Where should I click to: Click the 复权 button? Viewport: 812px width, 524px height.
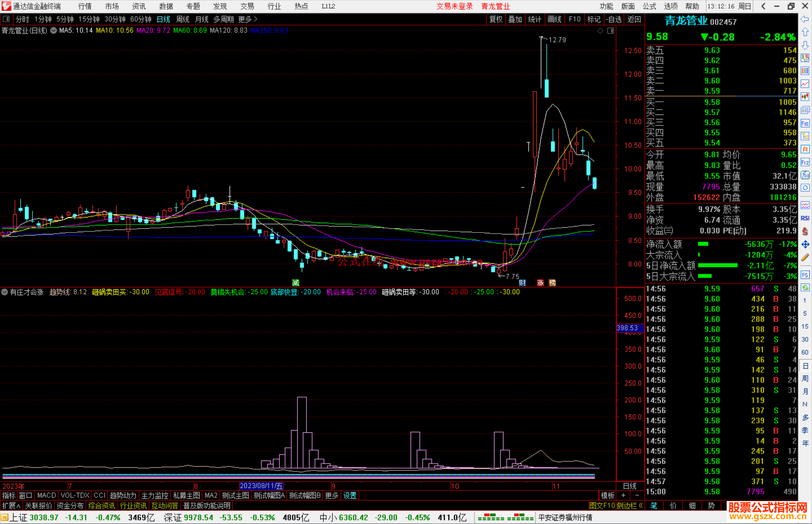click(495, 19)
